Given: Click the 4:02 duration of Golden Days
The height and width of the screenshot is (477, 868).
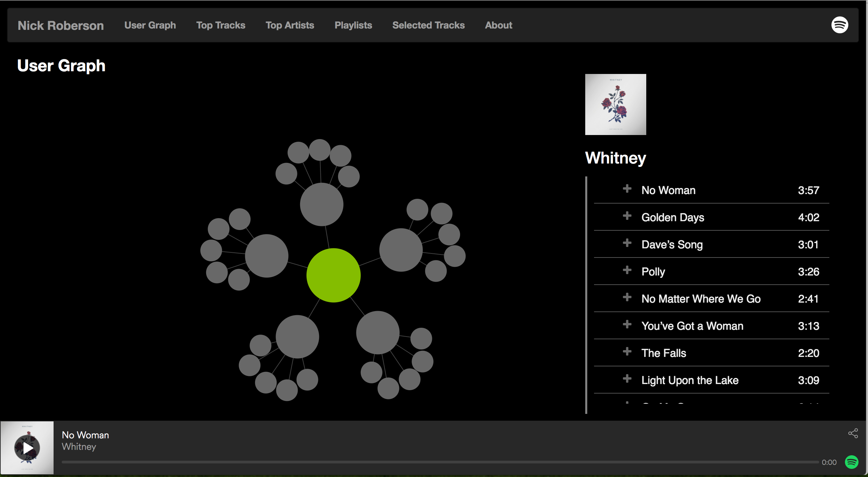Looking at the screenshot, I should click(808, 217).
